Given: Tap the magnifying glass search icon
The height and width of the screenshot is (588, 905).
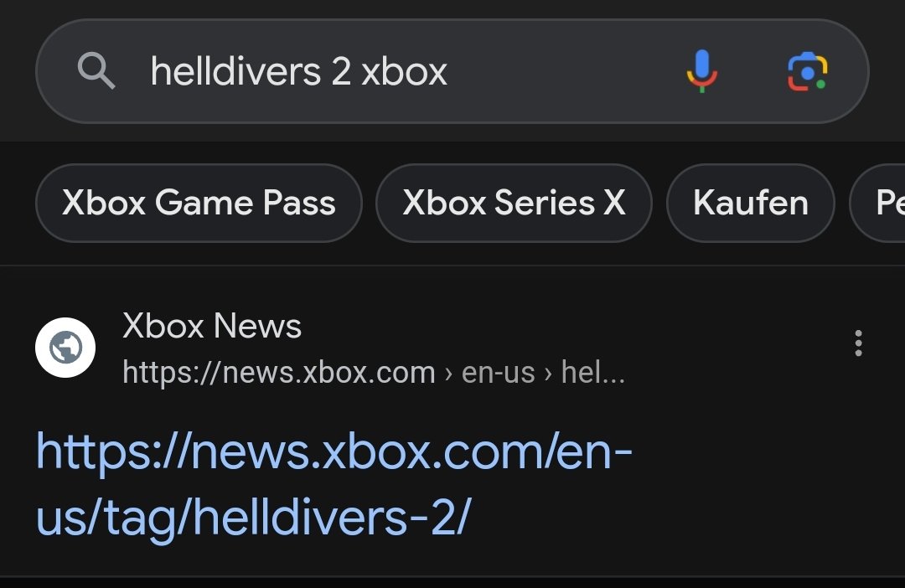Looking at the screenshot, I should pyautogui.click(x=96, y=71).
